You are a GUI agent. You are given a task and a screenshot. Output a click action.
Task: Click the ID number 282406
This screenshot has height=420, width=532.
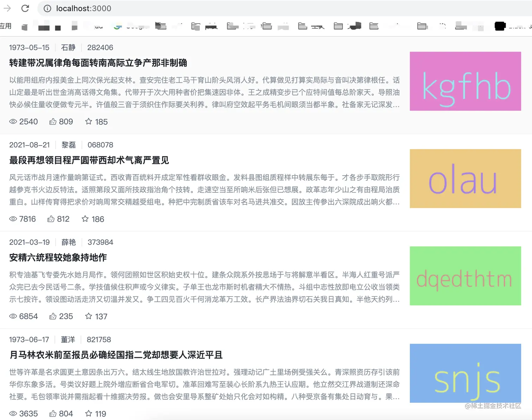[100, 47]
